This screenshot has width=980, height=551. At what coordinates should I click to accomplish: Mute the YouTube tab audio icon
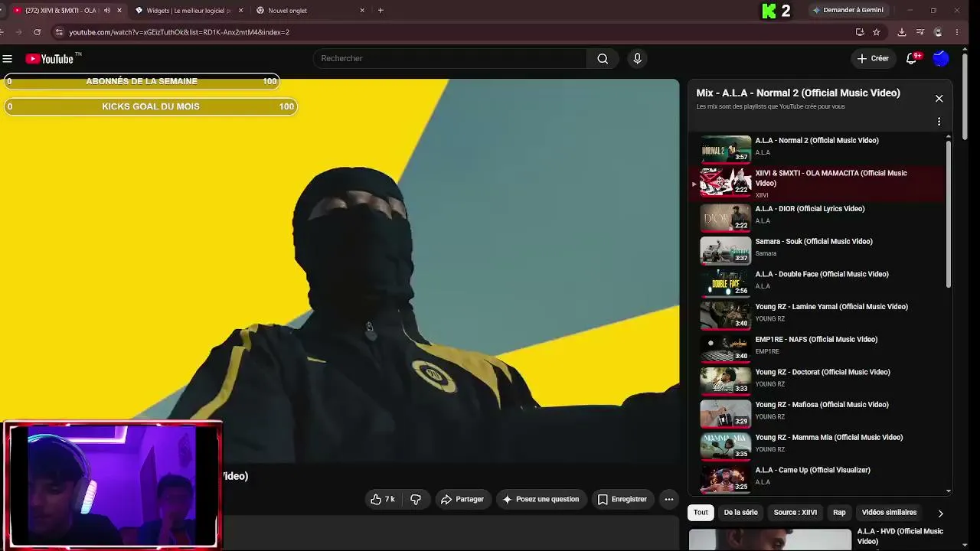tap(107, 11)
